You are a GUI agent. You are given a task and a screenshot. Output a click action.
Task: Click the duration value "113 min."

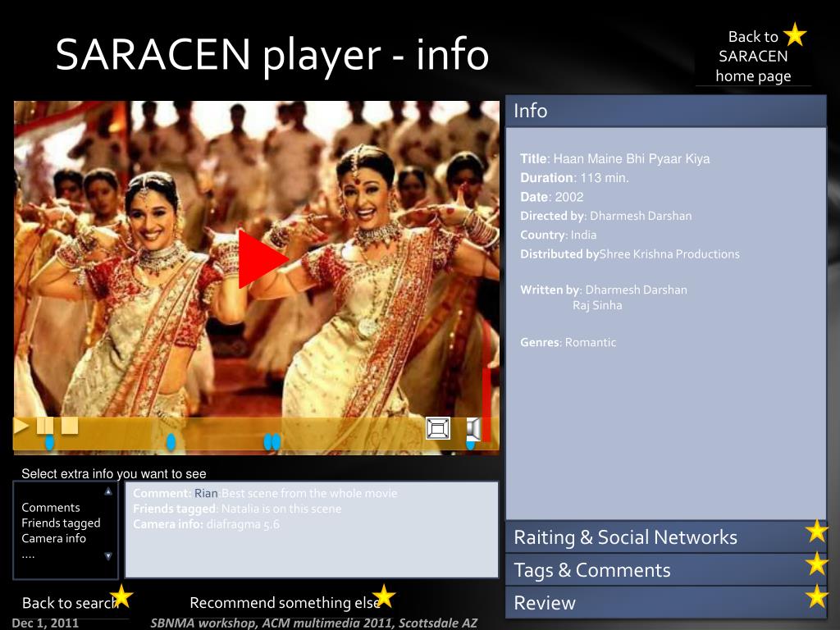[605, 178]
